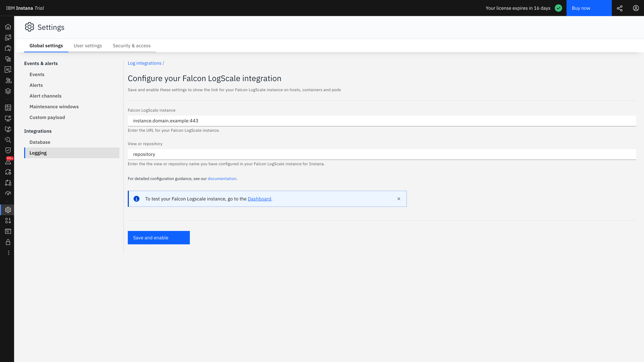Open the squares grid sidebar icon
Screen dimensions: 644x362
tap(8, 59)
